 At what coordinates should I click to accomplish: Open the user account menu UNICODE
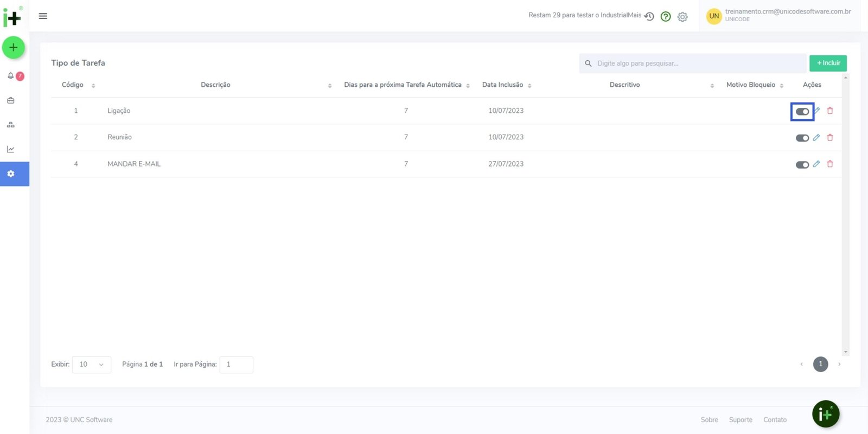click(779, 16)
